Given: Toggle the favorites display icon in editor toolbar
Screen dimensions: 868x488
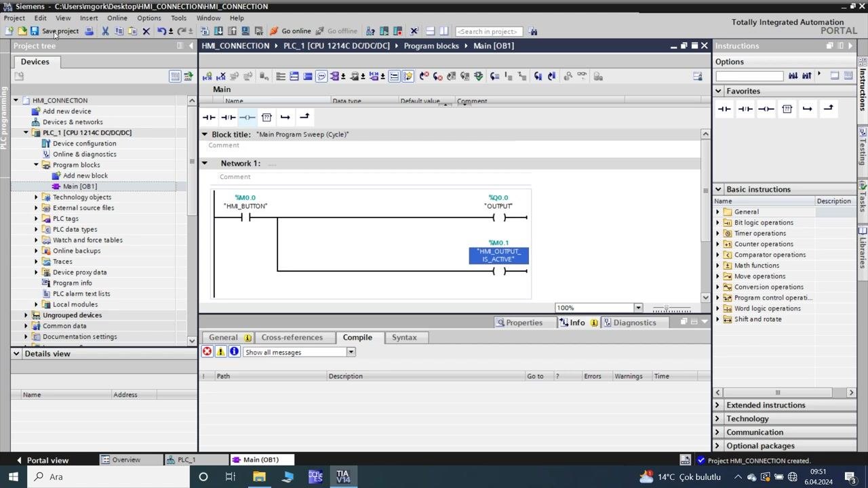Looking at the screenshot, I should click(408, 77).
